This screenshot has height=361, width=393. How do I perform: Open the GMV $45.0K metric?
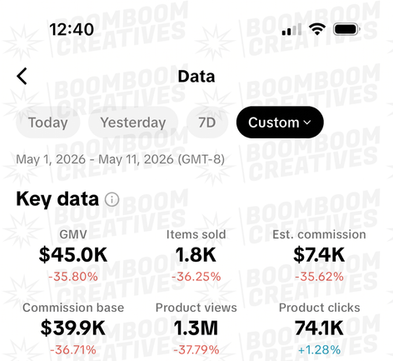pyautogui.click(x=73, y=256)
